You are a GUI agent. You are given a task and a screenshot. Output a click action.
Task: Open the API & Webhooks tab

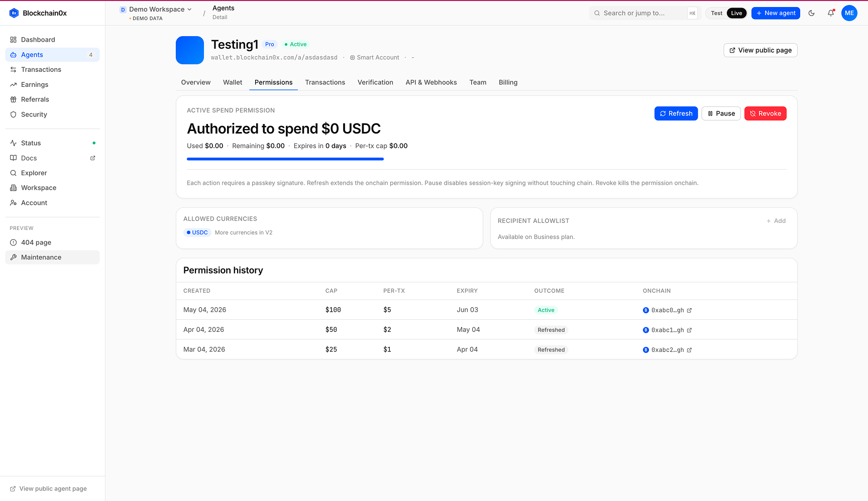coord(431,82)
